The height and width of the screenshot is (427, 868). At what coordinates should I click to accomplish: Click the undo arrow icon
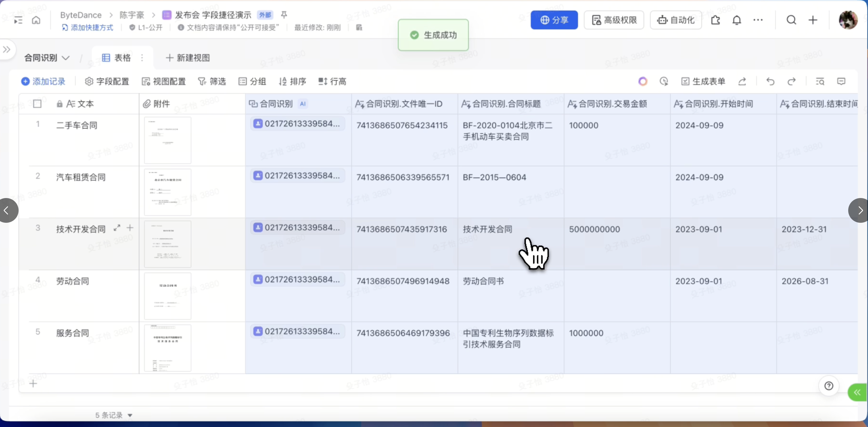click(x=770, y=82)
